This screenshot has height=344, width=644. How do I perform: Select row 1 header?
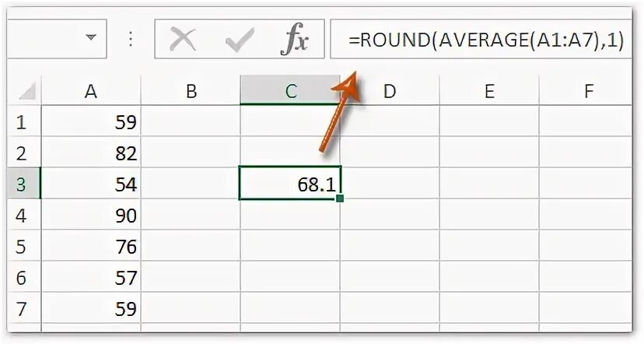click(20, 122)
